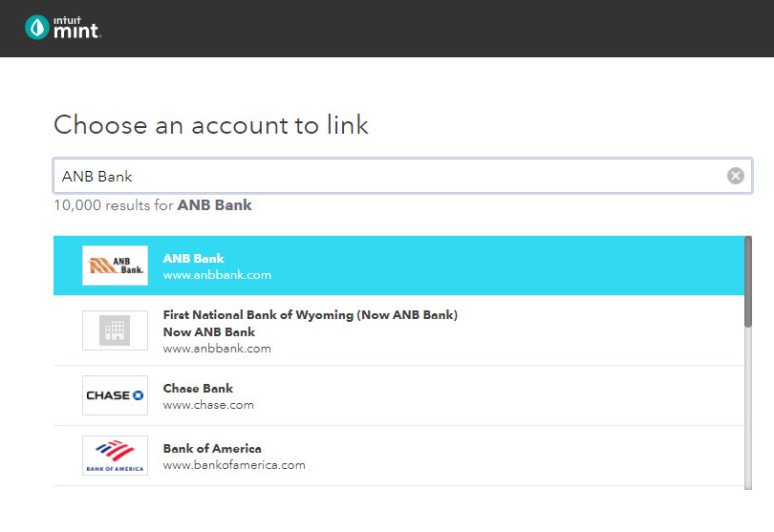Click the gray building placeholder icon
The image size is (774, 532).
coord(115,330)
